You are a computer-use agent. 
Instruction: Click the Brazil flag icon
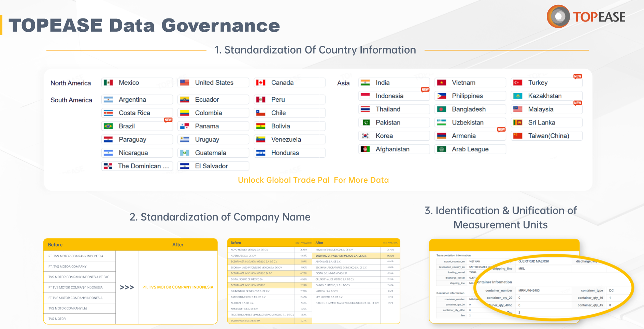click(x=108, y=126)
